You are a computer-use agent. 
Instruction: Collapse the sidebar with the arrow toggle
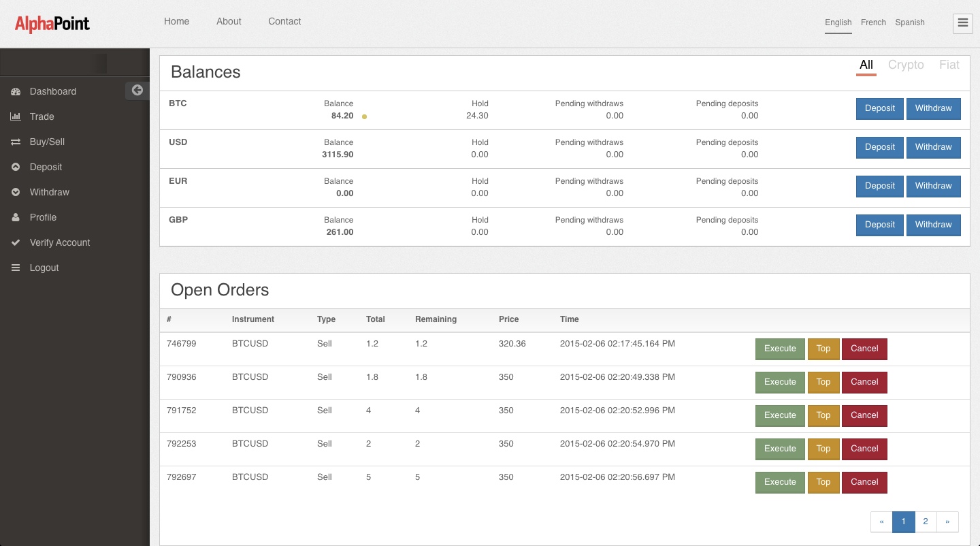[137, 90]
